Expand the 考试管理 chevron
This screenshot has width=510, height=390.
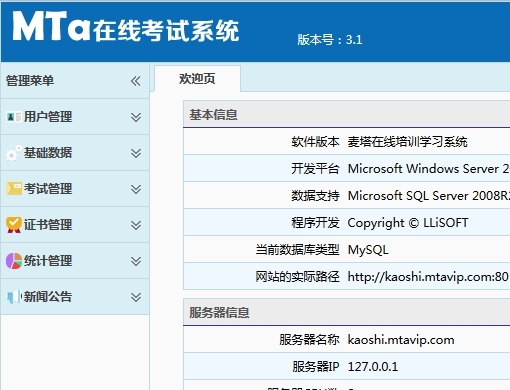coord(136,189)
